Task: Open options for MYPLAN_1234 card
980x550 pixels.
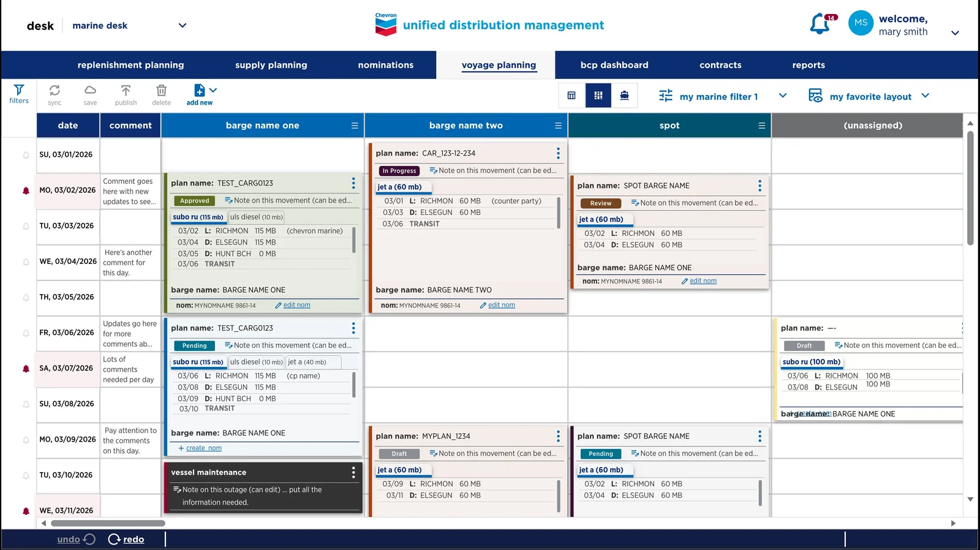Action: [558, 436]
